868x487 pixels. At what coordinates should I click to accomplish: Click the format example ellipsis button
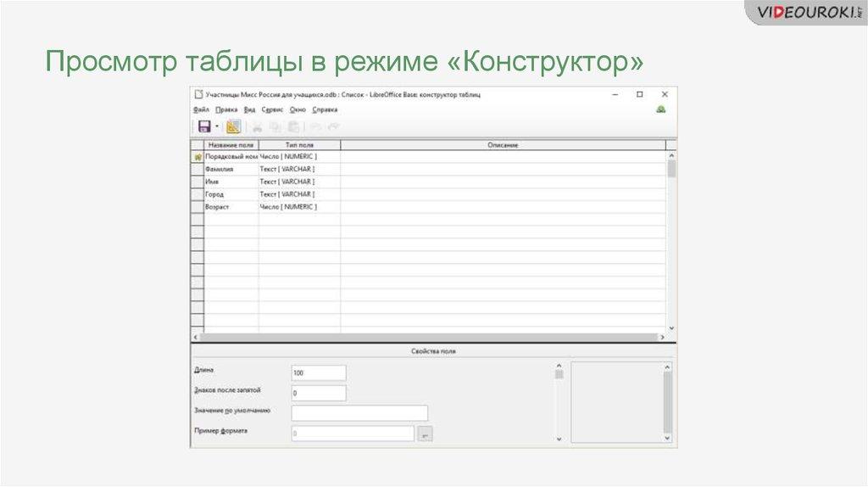click(426, 434)
